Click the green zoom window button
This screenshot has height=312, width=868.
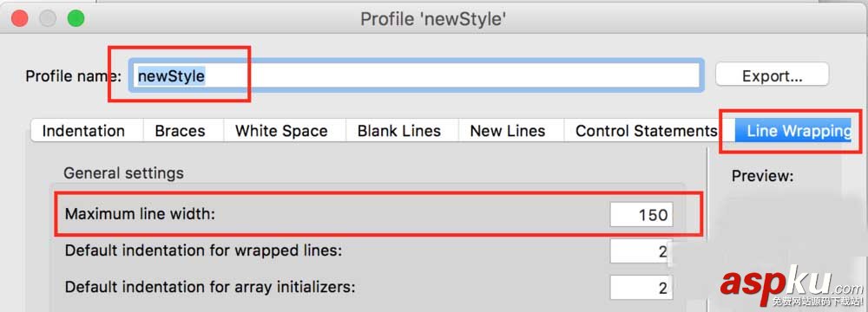tap(76, 18)
